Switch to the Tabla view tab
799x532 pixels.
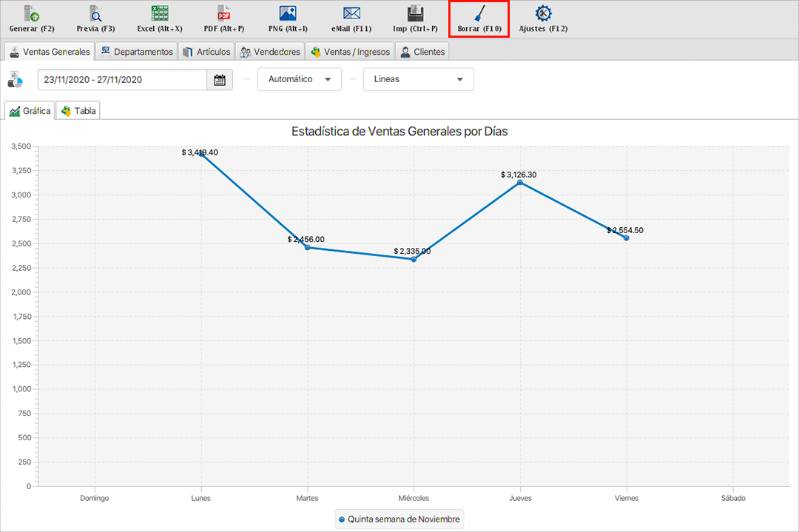coord(78,111)
